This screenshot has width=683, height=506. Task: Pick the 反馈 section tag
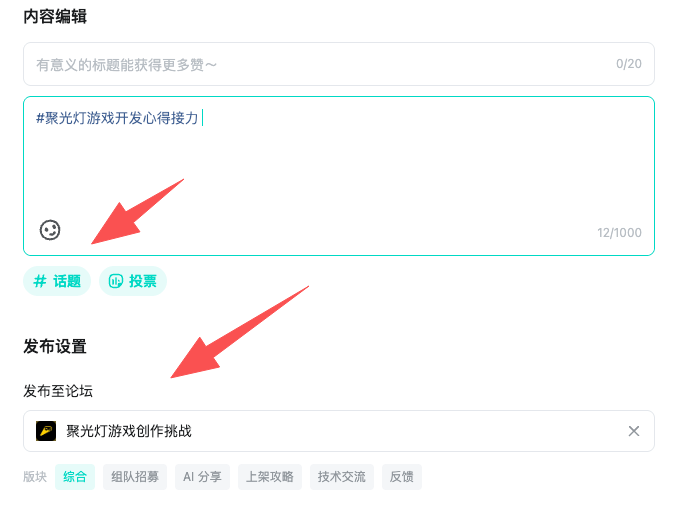[x=401, y=477]
